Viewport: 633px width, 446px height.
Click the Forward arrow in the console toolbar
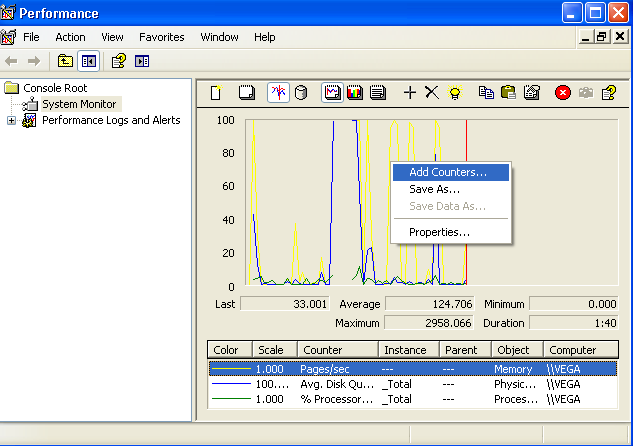(34, 61)
